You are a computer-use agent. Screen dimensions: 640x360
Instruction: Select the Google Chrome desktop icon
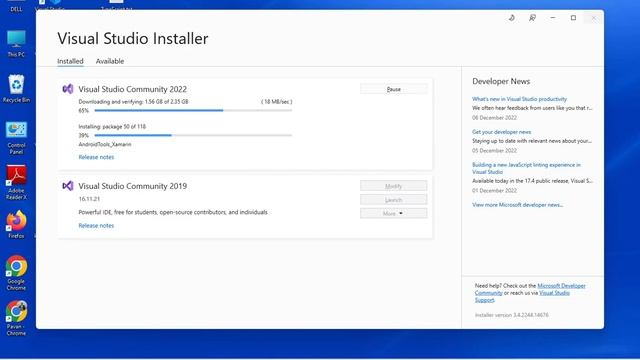(16, 273)
